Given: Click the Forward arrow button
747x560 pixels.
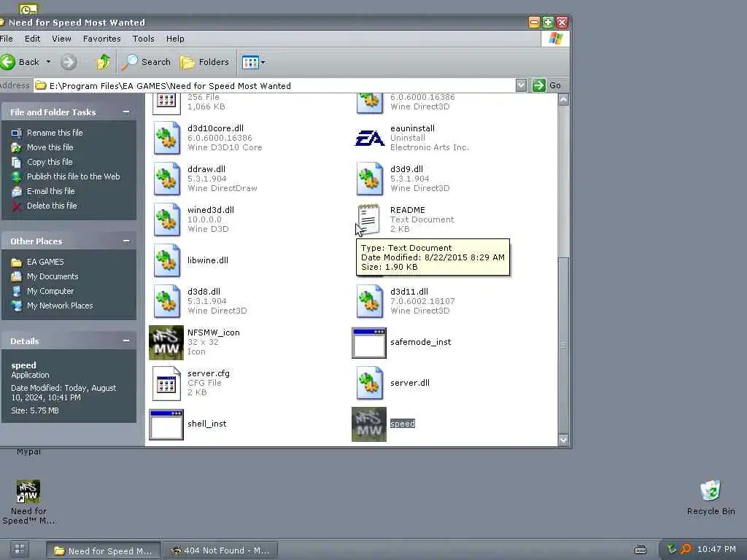Looking at the screenshot, I should tap(69, 62).
